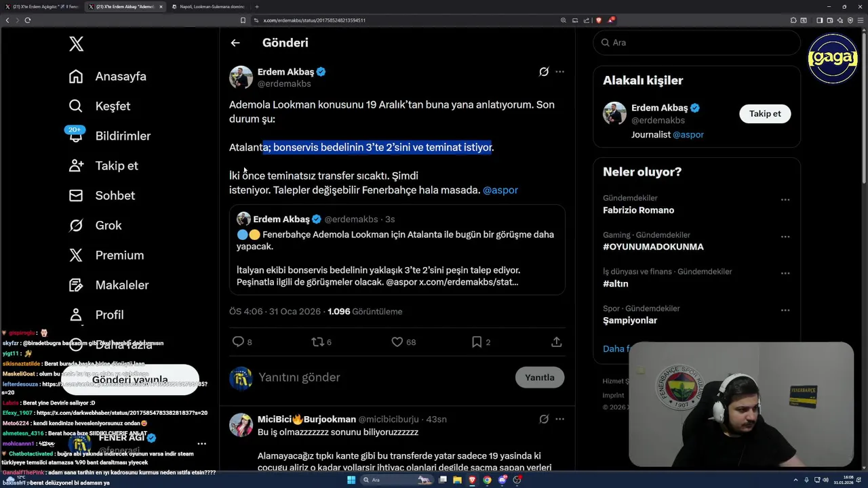The width and height of the screenshot is (868, 488).
Task: Click the X logo in sidebar
Action: point(76,44)
